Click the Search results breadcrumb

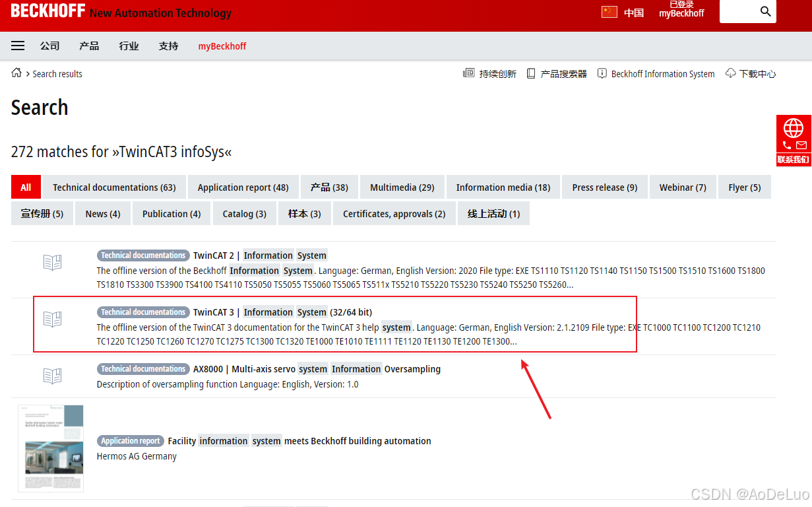tap(57, 74)
